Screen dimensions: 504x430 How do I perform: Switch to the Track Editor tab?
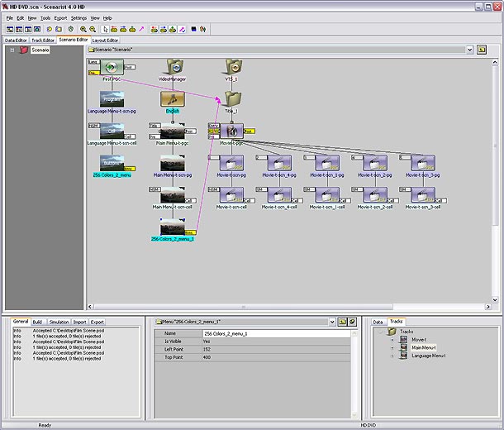tap(42, 40)
